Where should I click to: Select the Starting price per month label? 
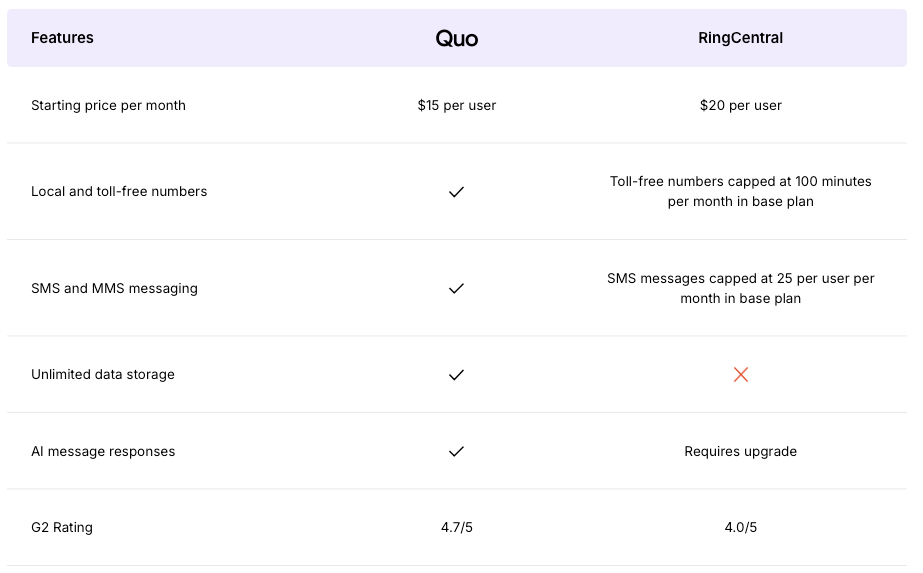point(108,105)
